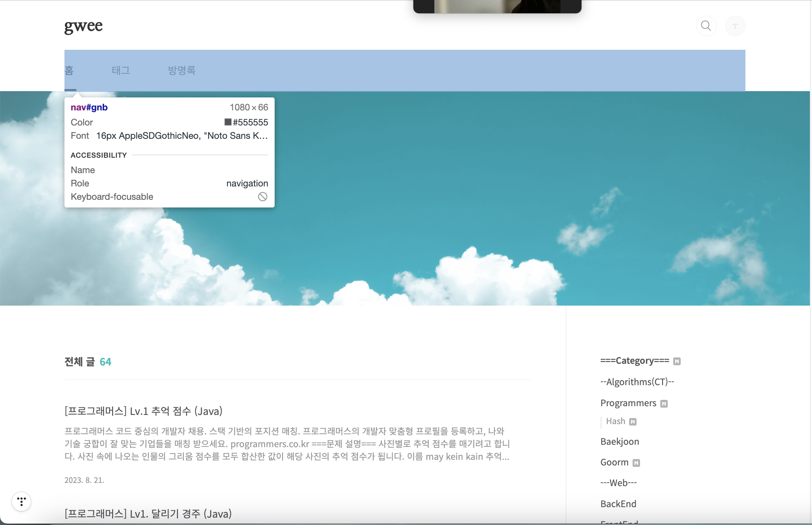This screenshot has height=525, width=812.
Task: Click the floating dots button bottom-left
Action: (21, 502)
